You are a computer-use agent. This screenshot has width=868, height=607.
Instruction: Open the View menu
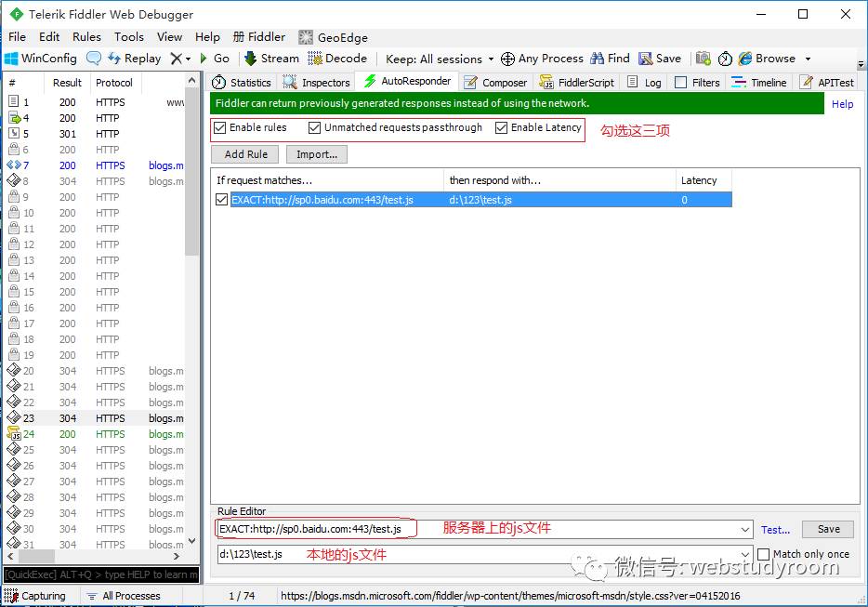pos(169,36)
